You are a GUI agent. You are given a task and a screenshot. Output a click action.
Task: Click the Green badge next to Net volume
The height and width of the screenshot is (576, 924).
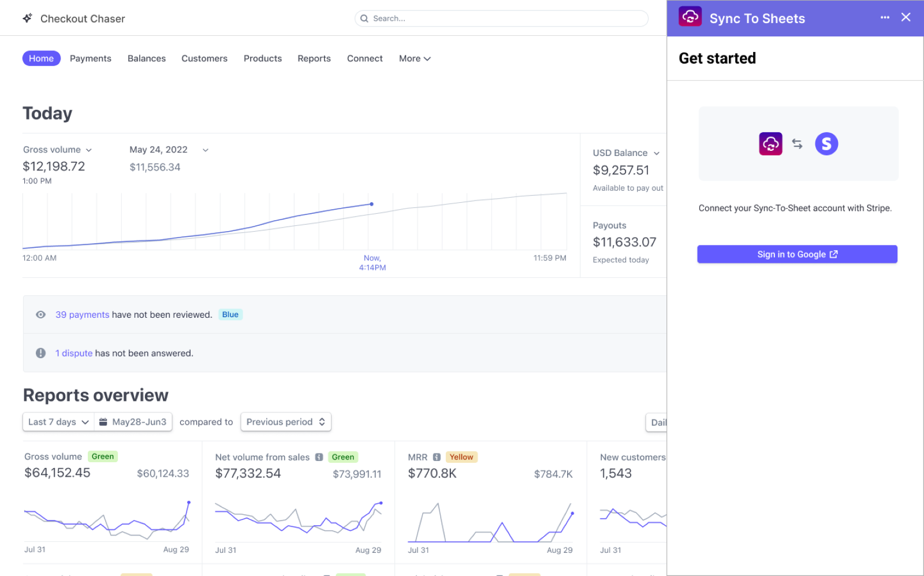[343, 457]
